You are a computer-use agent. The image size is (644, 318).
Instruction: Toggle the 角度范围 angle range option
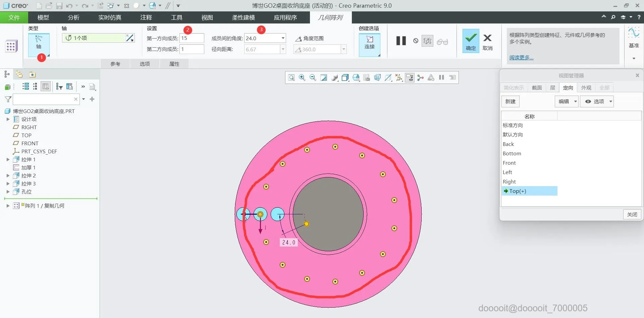point(309,39)
